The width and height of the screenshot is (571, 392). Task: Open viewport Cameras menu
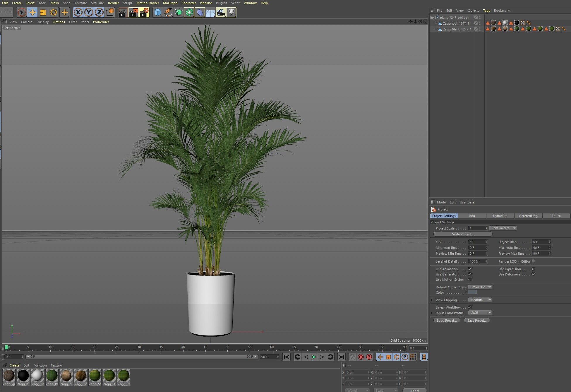pos(27,22)
